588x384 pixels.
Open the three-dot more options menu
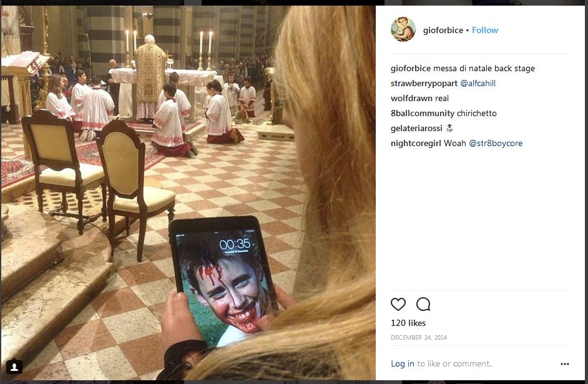(565, 364)
